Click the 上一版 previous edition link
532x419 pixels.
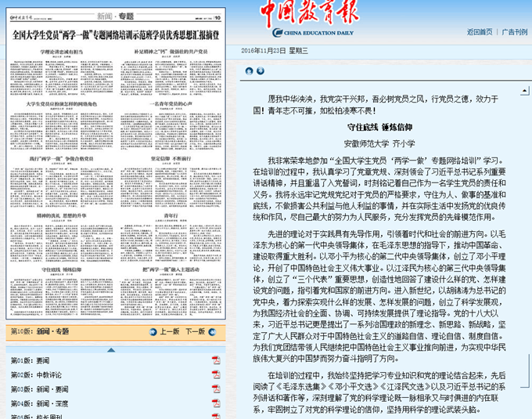tap(170, 331)
